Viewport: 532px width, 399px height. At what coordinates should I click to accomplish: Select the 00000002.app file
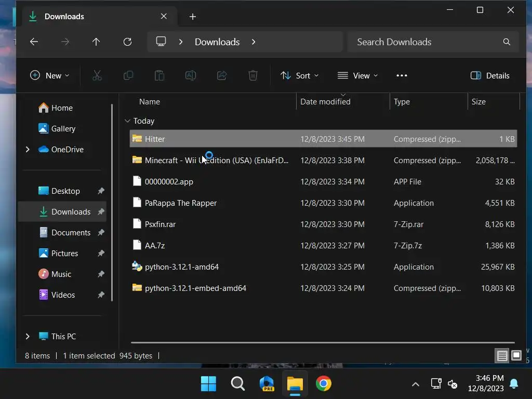click(323, 181)
